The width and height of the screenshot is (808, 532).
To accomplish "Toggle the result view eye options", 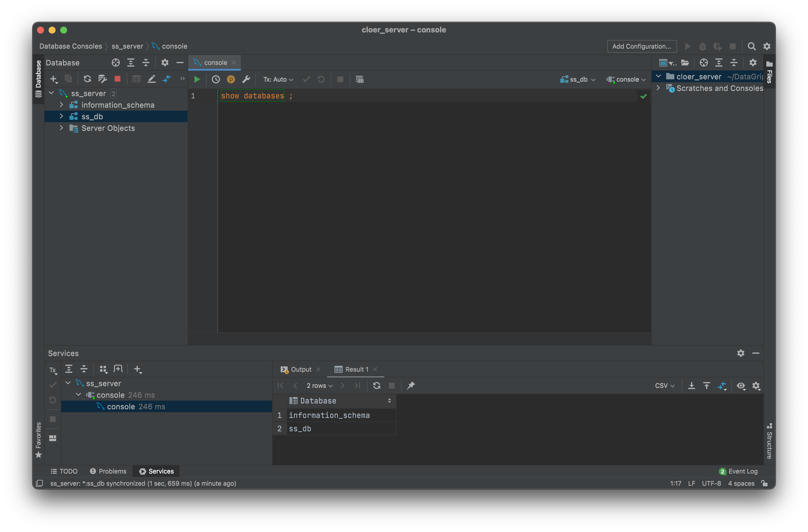I will [x=741, y=386].
